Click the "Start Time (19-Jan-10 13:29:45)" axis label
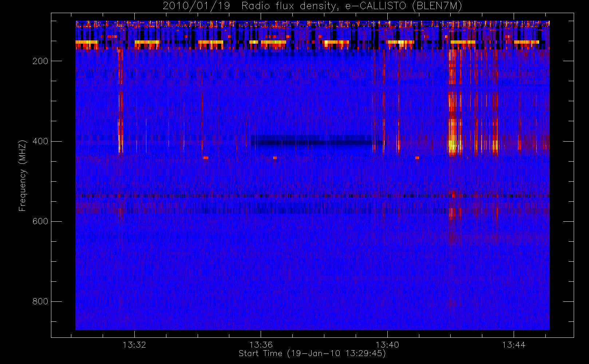 coord(312,353)
